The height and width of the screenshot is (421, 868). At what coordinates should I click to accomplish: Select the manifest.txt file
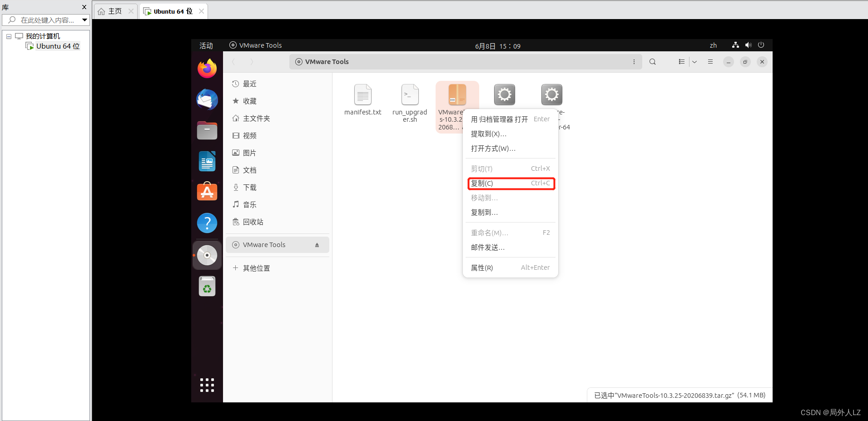(363, 100)
